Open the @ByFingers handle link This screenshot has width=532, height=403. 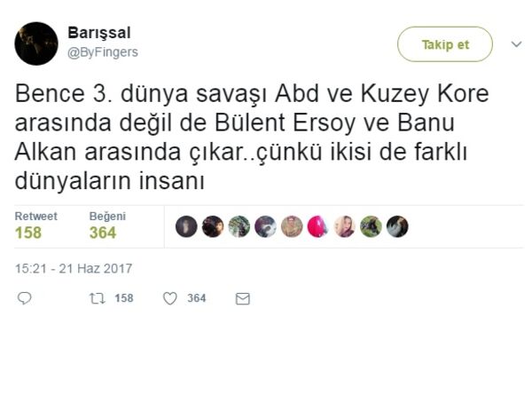point(103,52)
